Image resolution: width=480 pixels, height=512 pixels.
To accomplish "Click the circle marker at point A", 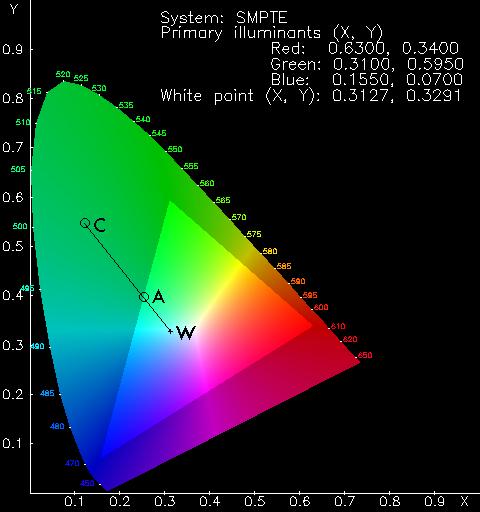I will tap(144, 297).
